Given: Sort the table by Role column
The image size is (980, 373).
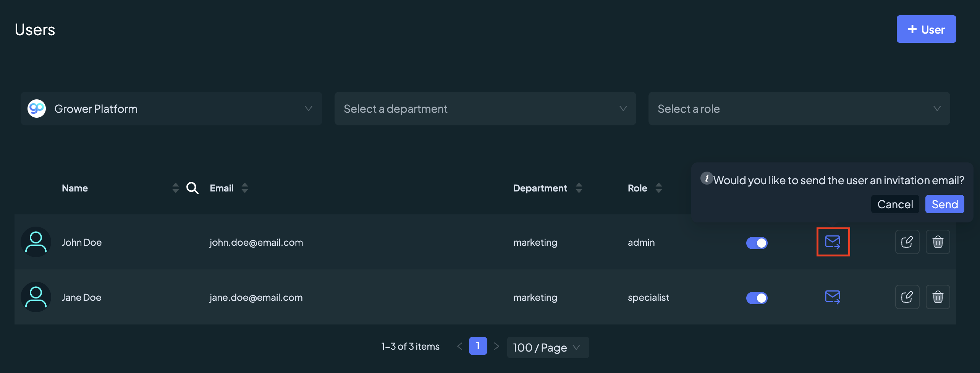Looking at the screenshot, I should (659, 188).
